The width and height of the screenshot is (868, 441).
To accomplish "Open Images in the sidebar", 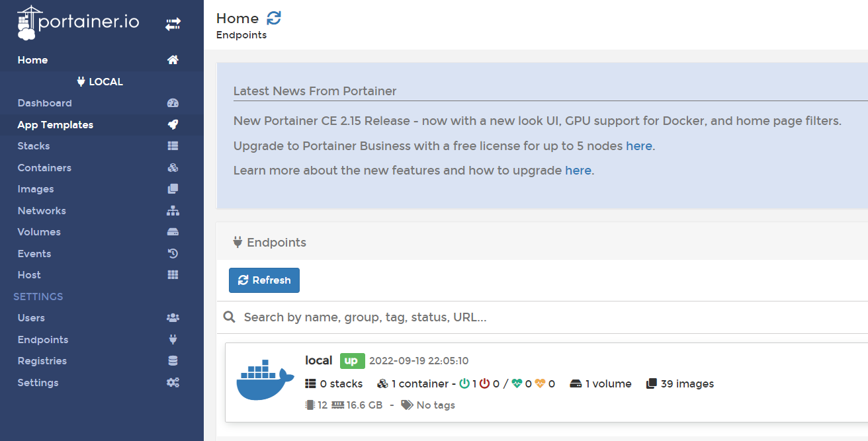I will (x=36, y=189).
